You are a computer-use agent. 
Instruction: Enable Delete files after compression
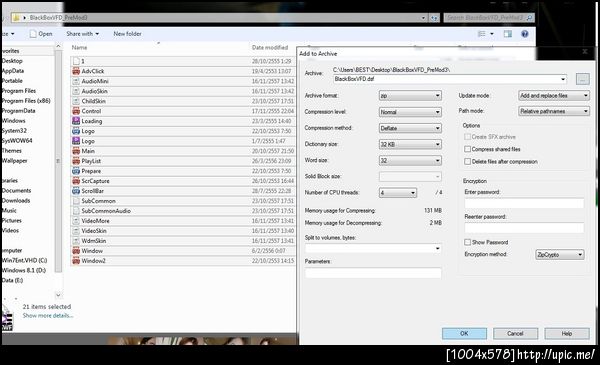point(467,161)
